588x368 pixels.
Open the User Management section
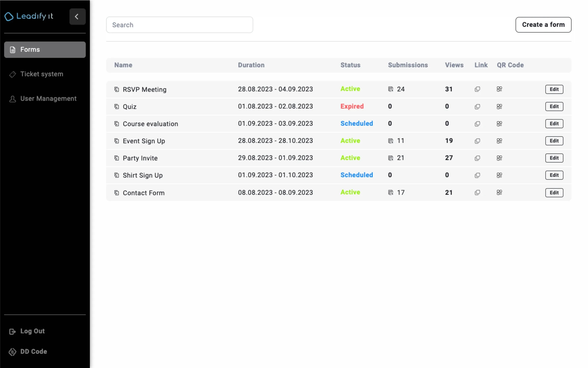pyautogui.click(x=48, y=98)
